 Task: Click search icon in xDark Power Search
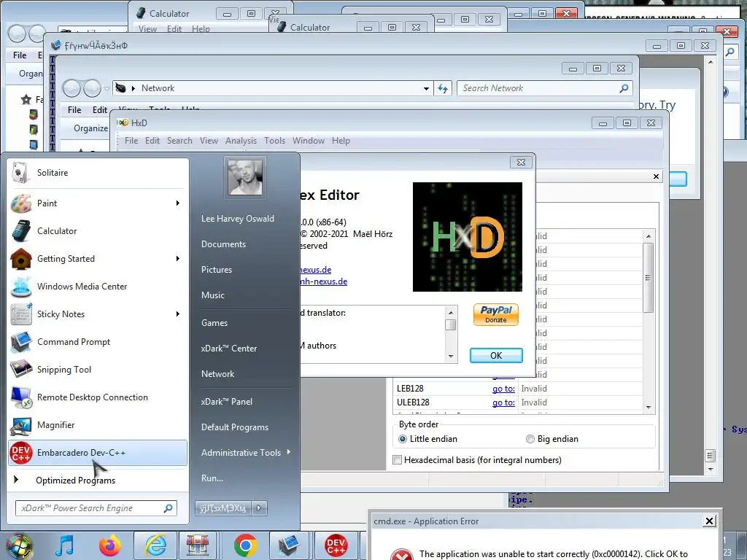pos(169,508)
